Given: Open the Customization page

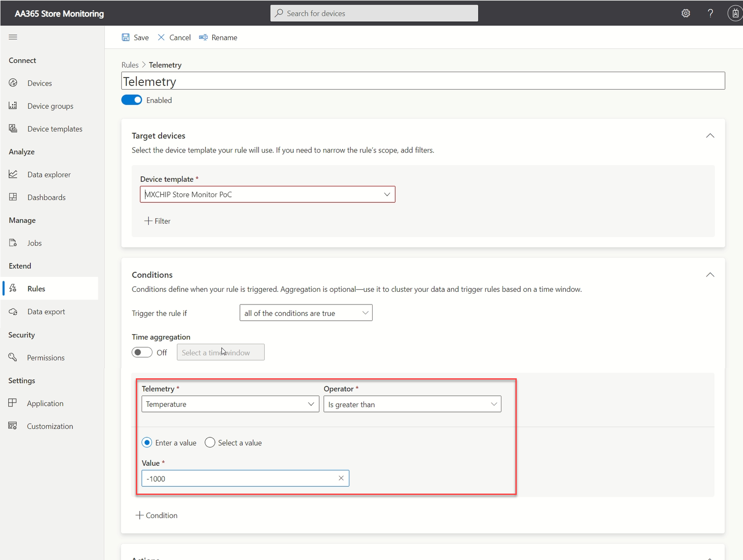Looking at the screenshot, I should (50, 426).
